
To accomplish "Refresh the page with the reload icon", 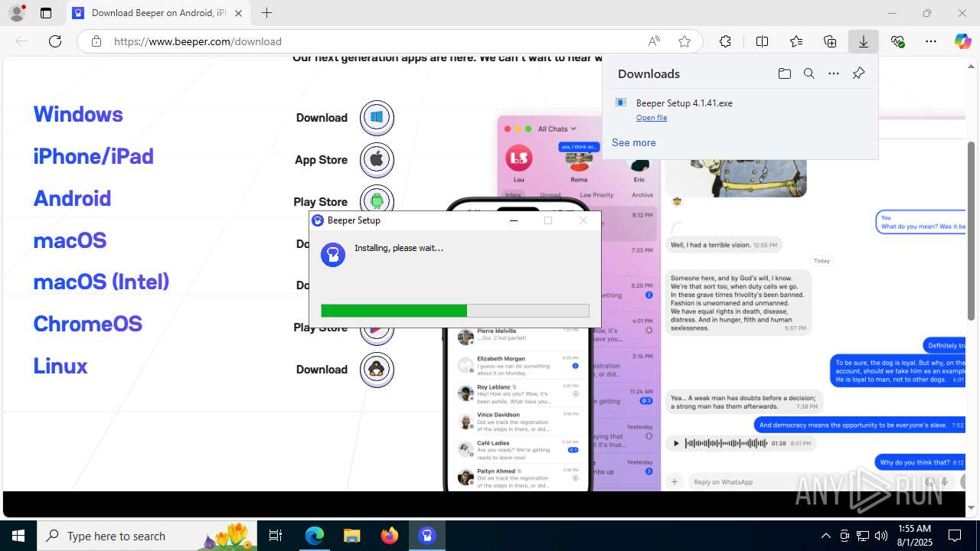I will pos(55,41).
